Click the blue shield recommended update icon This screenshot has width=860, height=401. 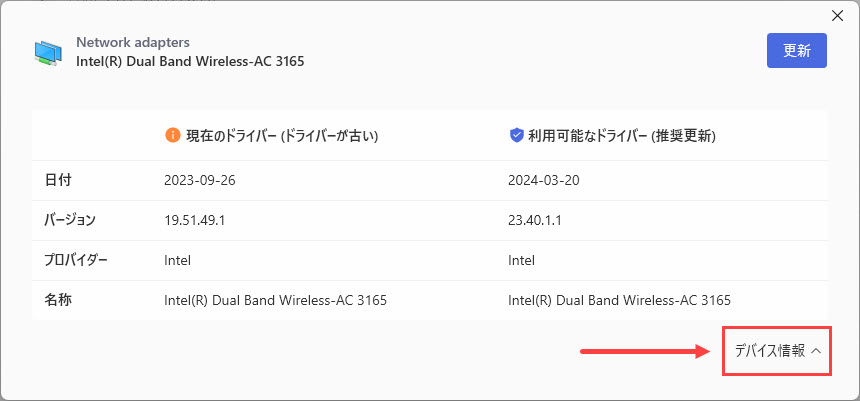point(516,135)
